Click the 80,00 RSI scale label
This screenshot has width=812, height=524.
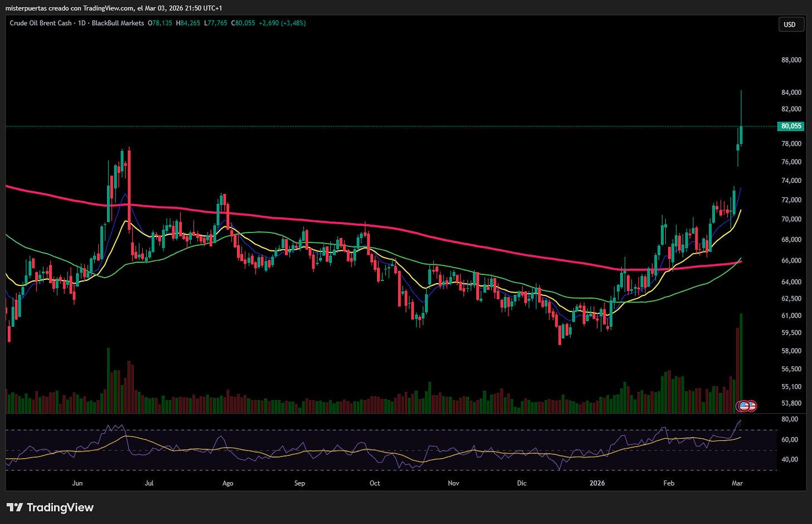[790, 419]
